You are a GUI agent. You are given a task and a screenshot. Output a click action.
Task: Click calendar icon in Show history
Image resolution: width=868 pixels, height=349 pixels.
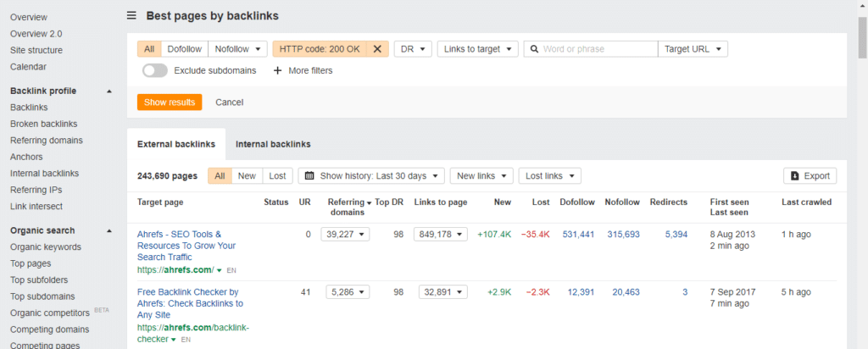309,176
